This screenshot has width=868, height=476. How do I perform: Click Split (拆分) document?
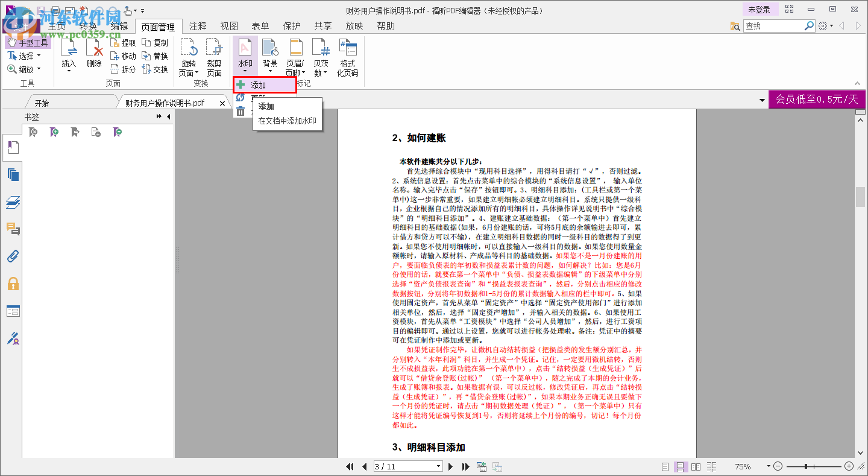coord(123,69)
